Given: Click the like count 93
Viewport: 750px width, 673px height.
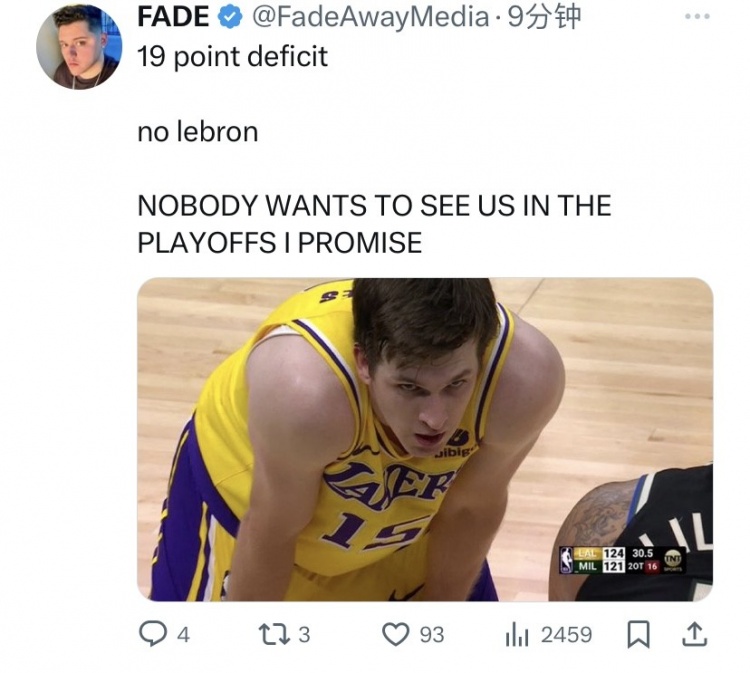Looking at the screenshot, I should pos(432,635).
